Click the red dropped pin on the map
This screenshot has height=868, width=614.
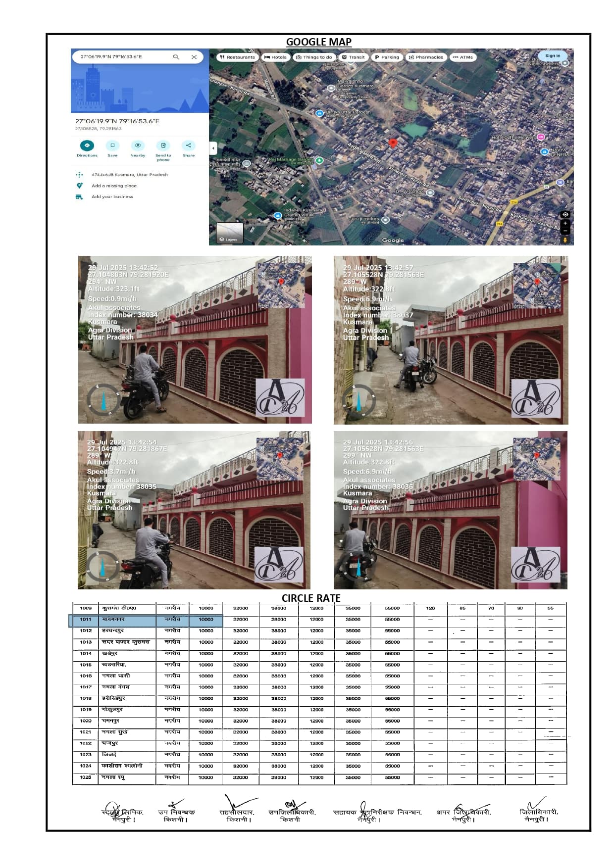[393, 143]
